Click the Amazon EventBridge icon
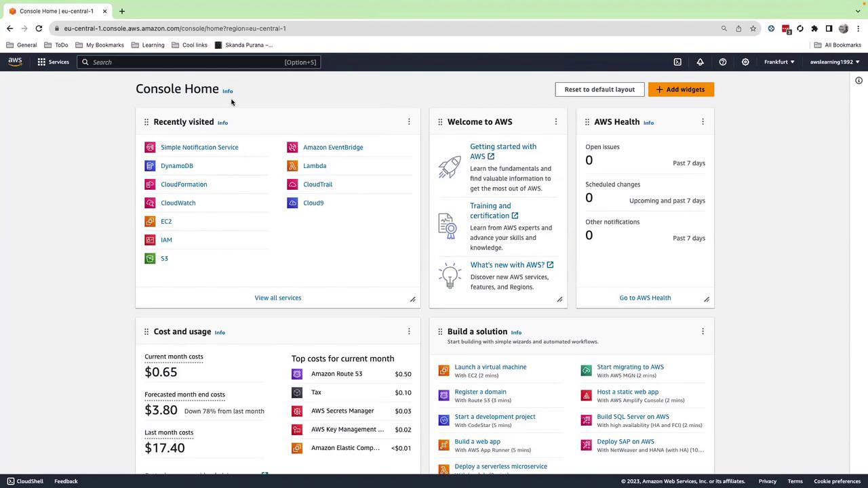The height and width of the screenshot is (488, 868). click(x=292, y=147)
